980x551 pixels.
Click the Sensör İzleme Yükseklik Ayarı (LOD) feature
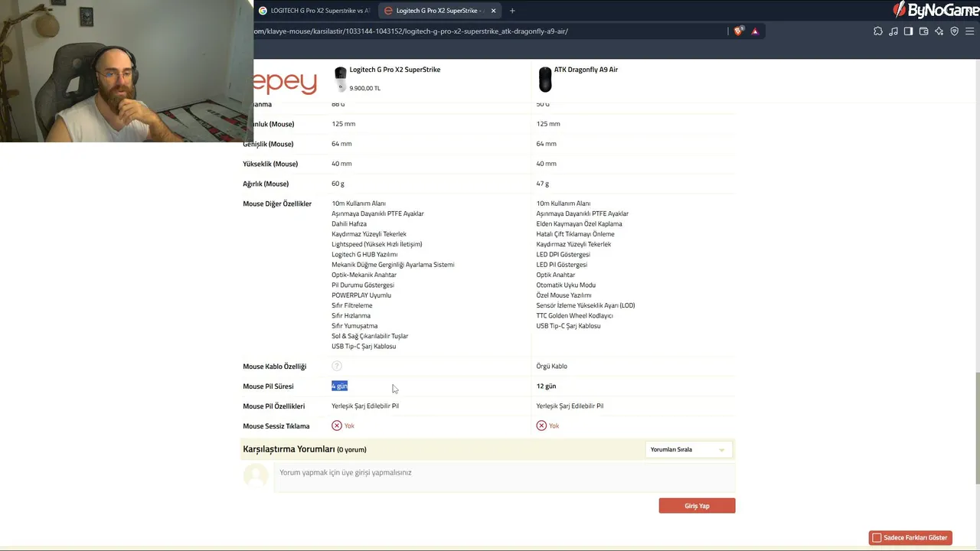pos(586,305)
